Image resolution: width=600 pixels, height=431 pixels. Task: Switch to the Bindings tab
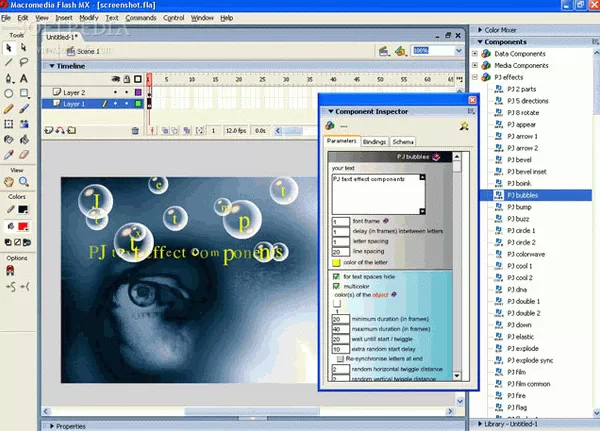374,143
